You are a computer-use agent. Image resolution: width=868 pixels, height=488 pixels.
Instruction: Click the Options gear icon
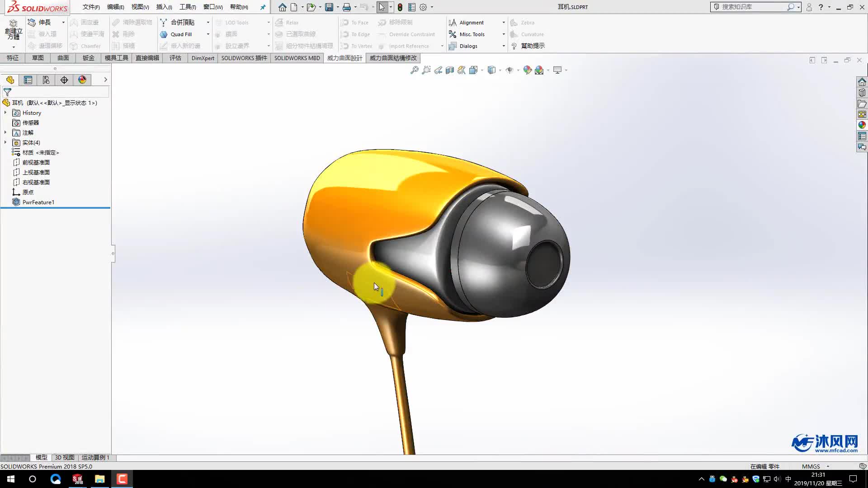tap(423, 7)
